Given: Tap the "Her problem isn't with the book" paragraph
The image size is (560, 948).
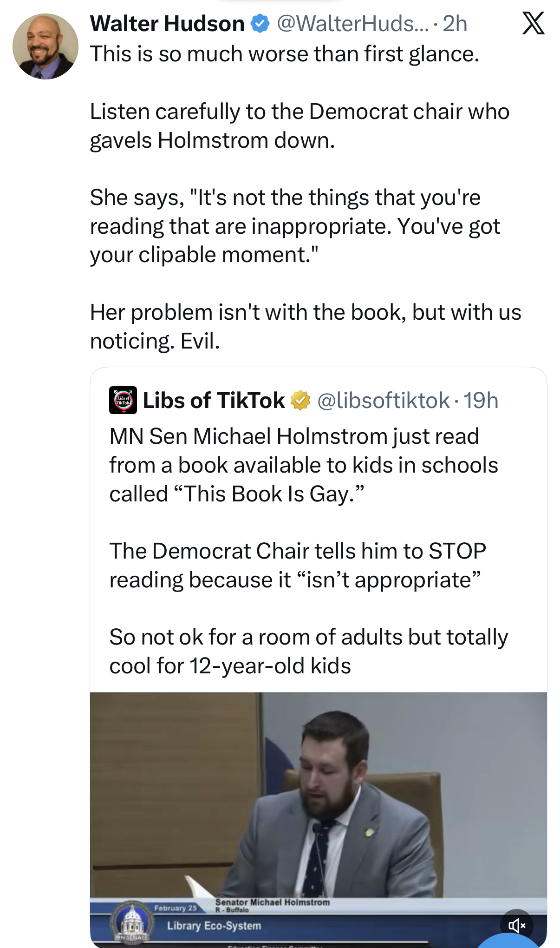Looking at the screenshot, I should [305, 326].
